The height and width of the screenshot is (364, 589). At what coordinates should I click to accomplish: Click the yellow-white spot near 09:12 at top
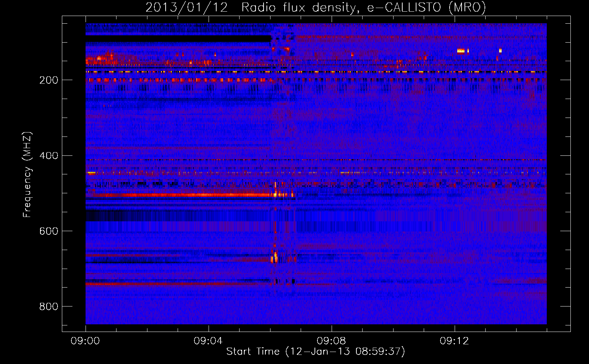point(461,51)
